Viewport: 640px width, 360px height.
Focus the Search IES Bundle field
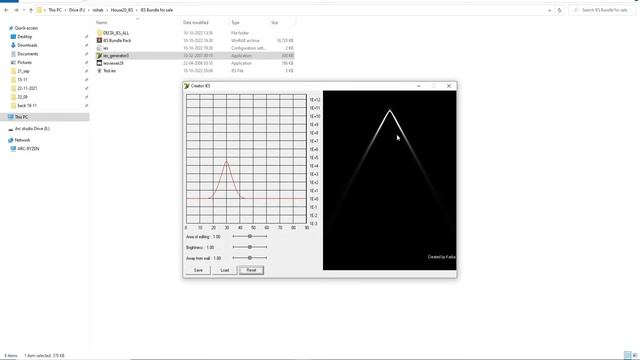point(602,10)
